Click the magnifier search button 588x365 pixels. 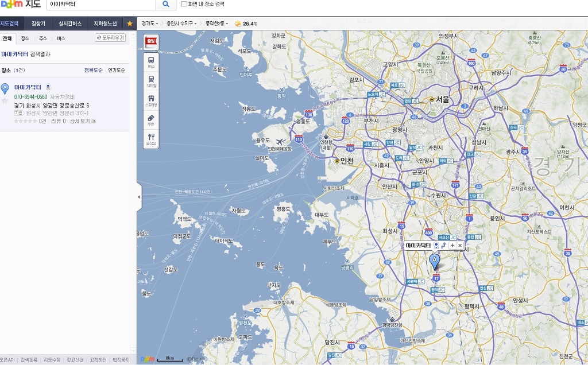click(166, 5)
